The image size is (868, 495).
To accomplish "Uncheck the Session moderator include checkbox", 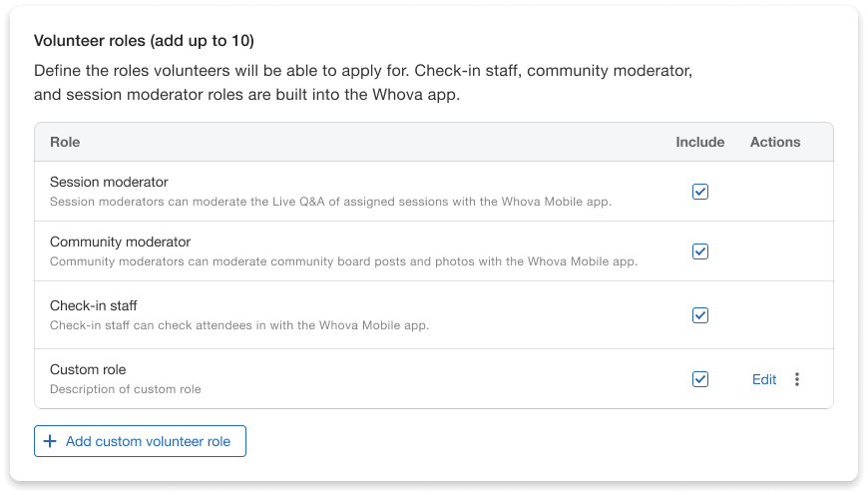I will [700, 192].
